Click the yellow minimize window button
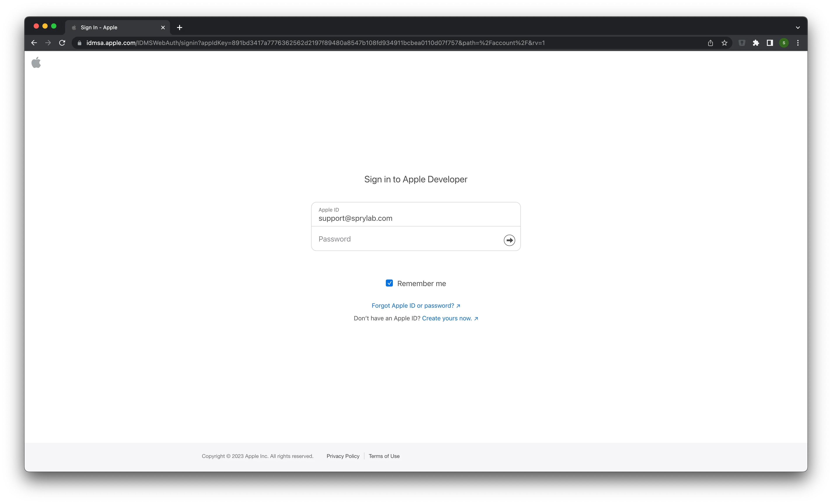Image resolution: width=832 pixels, height=504 pixels. click(45, 26)
